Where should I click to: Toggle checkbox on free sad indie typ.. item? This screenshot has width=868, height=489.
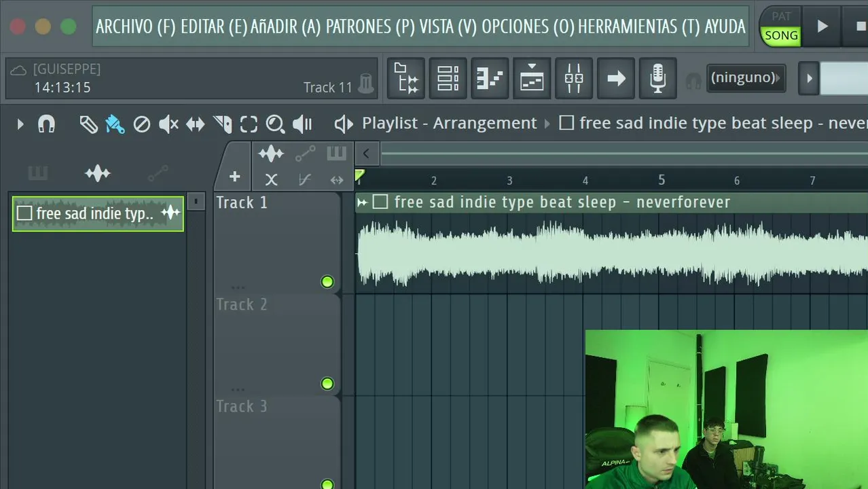[x=24, y=213]
